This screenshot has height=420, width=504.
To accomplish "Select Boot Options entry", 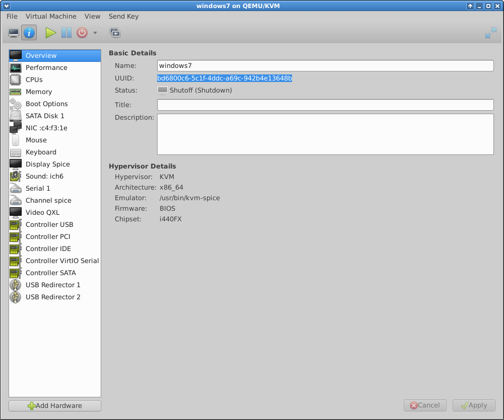I will [x=55, y=104].
